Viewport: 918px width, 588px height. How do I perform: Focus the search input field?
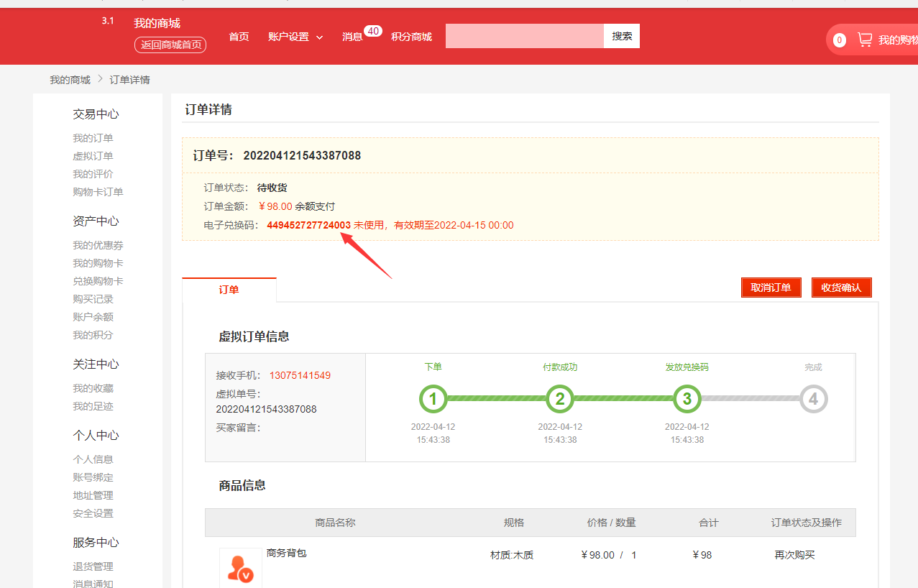pyautogui.click(x=524, y=36)
